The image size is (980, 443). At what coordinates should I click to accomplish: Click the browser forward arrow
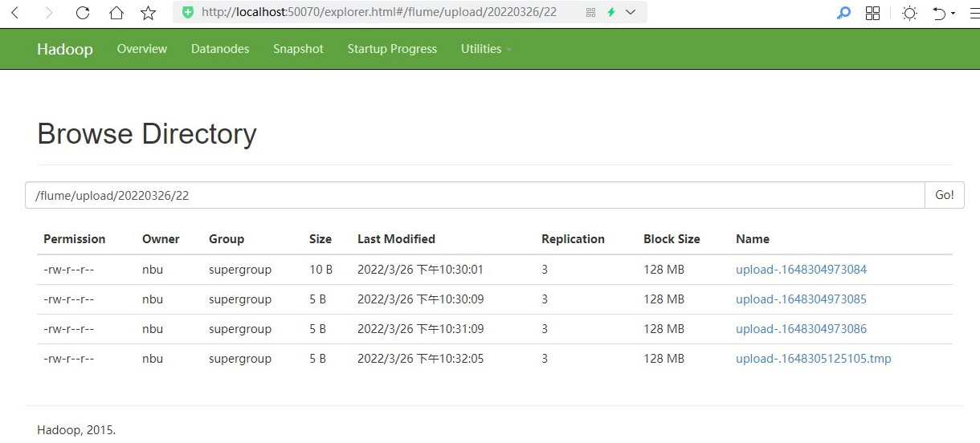coord(49,13)
